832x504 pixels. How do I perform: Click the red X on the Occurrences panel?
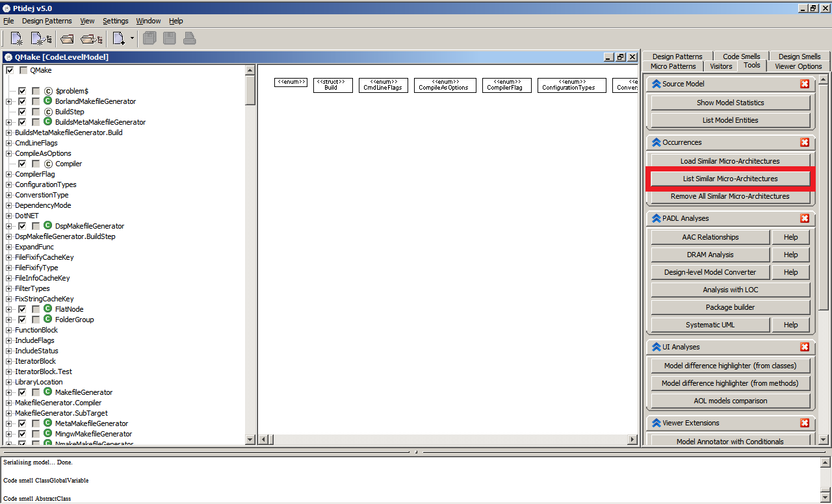805,142
